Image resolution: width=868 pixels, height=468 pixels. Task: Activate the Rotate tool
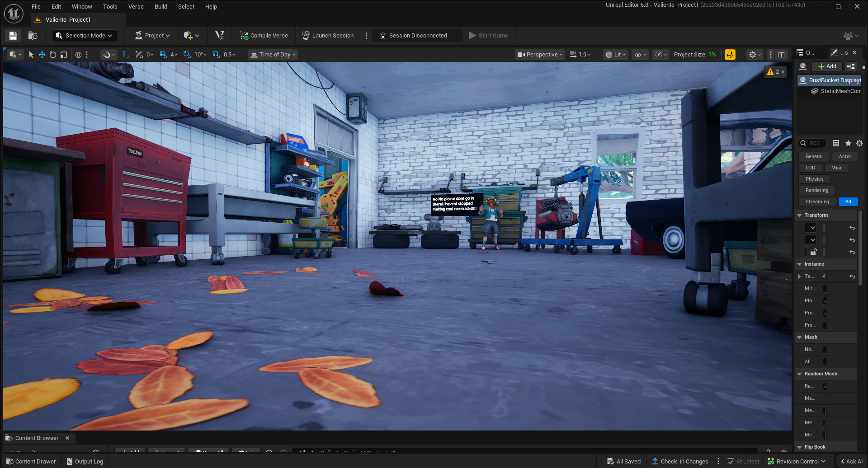click(53, 55)
